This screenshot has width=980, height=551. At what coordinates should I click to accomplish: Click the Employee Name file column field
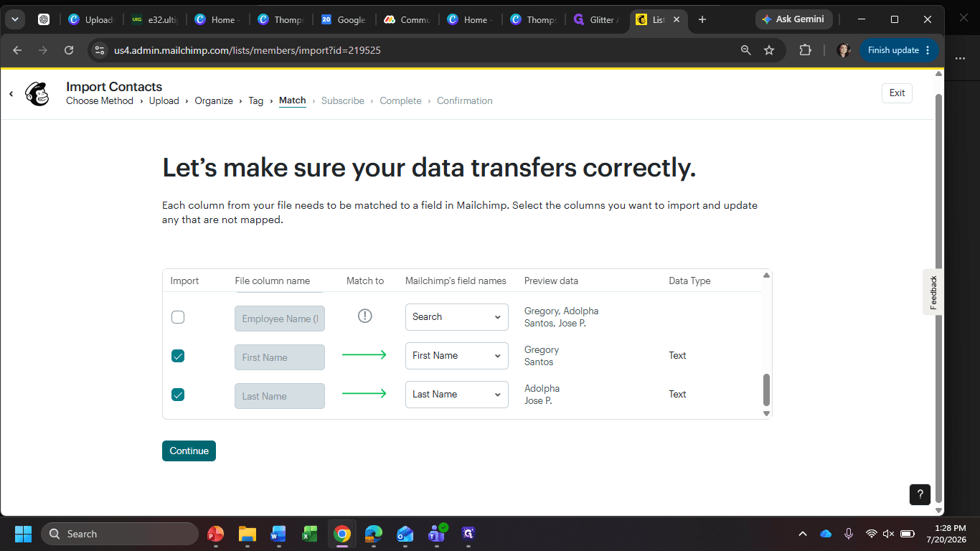pyautogui.click(x=280, y=319)
